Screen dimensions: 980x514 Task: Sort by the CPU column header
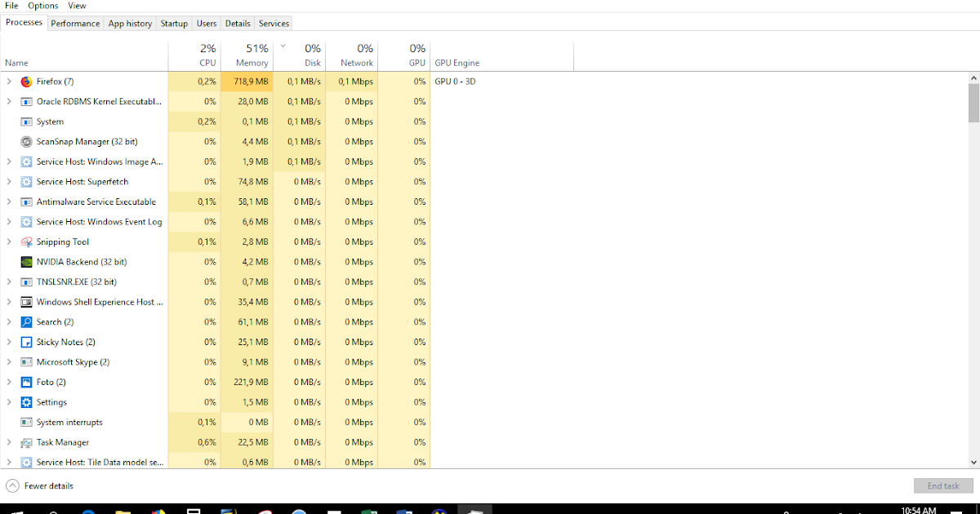[194, 55]
